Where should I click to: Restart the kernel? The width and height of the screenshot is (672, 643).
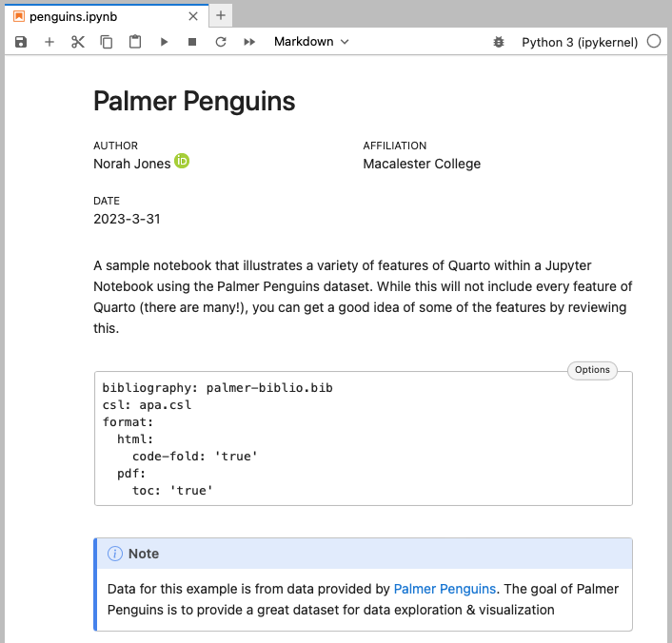click(221, 42)
